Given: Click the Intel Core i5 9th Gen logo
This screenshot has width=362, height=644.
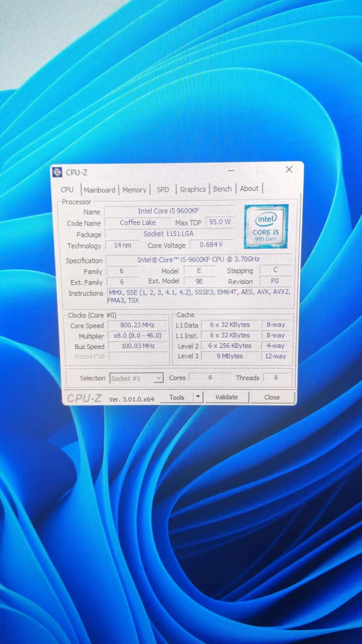Looking at the screenshot, I should tap(266, 226).
